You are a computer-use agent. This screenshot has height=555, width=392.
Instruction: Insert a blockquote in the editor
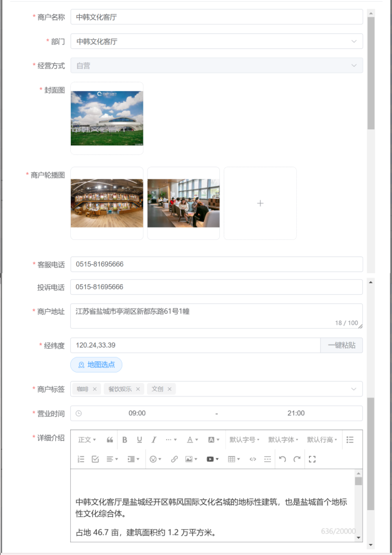click(x=110, y=440)
